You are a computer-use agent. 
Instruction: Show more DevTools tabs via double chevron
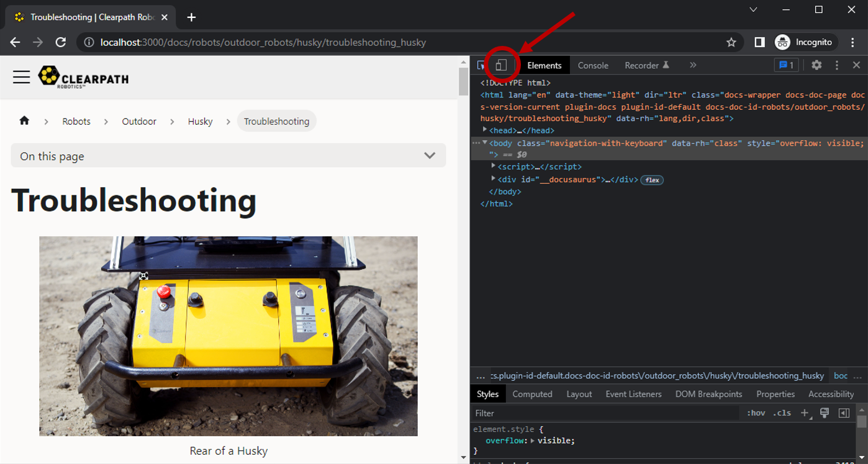click(693, 65)
